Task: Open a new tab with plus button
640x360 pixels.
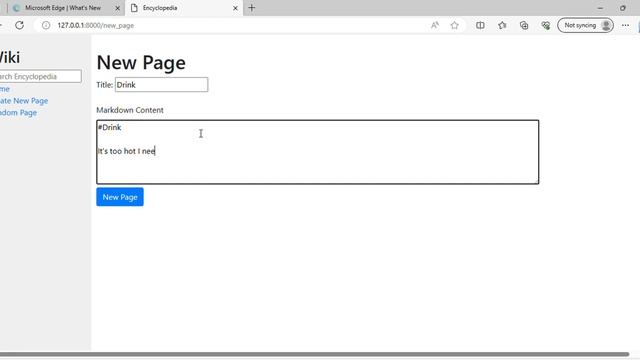Action: click(x=251, y=8)
